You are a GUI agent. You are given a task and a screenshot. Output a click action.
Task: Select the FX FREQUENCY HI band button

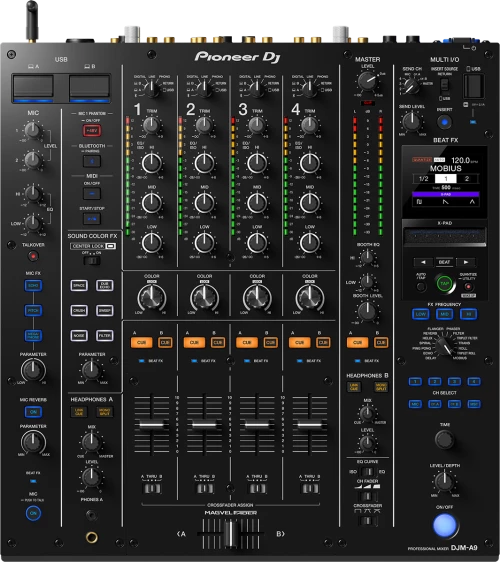(468, 314)
